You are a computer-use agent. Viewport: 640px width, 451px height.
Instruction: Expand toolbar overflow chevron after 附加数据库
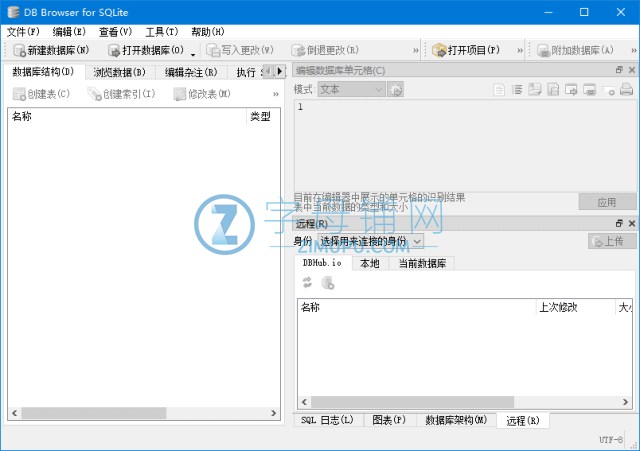633,51
